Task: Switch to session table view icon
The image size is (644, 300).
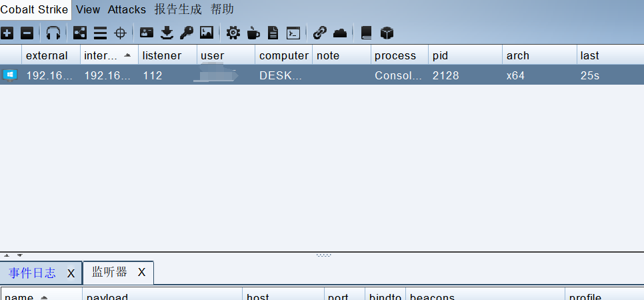Action: [x=100, y=33]
